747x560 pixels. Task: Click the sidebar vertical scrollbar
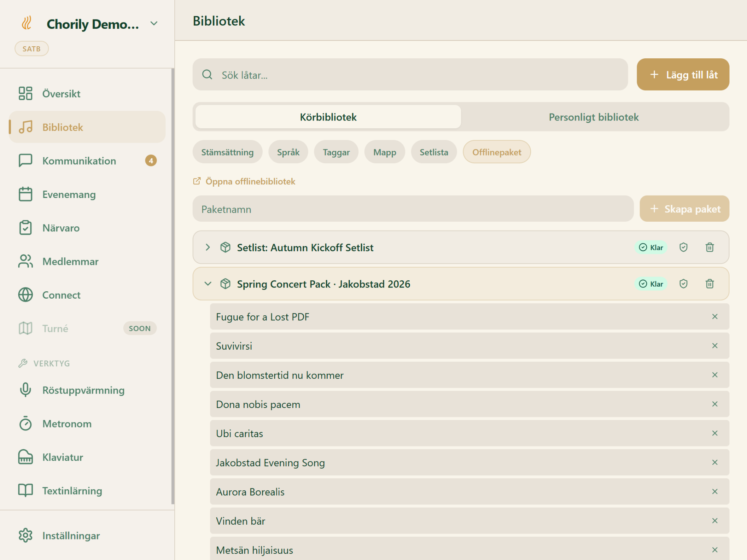pos(172,287)
